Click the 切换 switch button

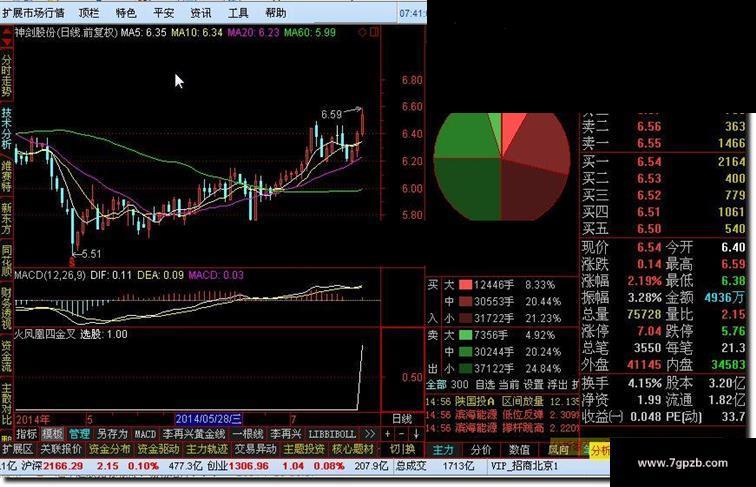coord(402,449)
